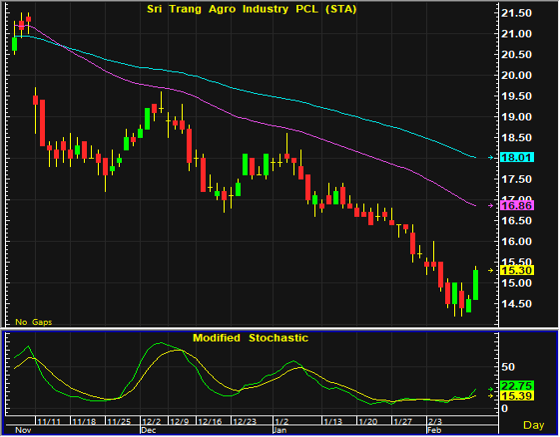This screenshot has width=560, height=437.
Task: Click the yellow 15.30 last price label
Action: click(517, 270)
